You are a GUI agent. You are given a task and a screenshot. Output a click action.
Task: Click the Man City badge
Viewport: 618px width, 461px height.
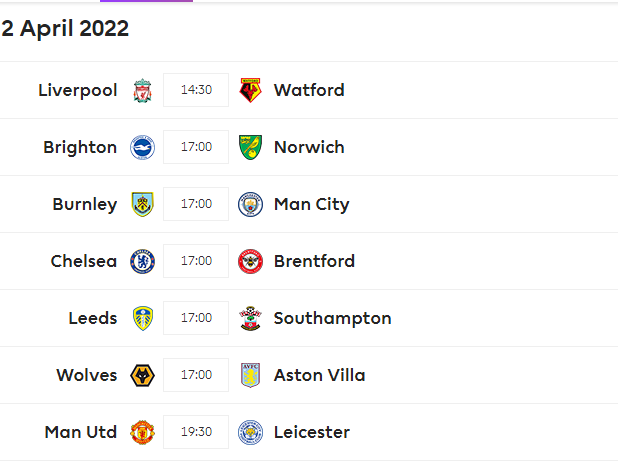[x=250, y=204]
